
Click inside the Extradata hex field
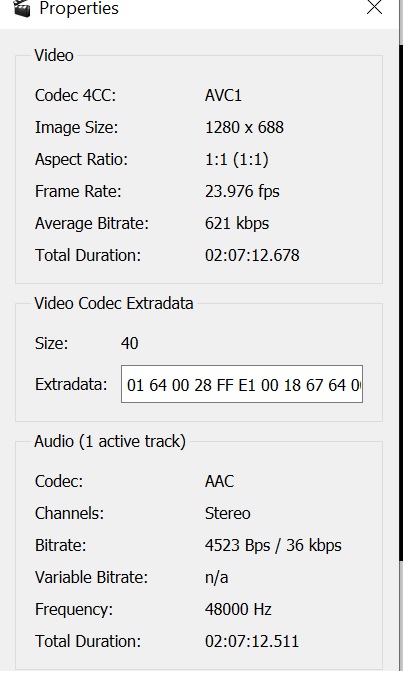tap(242, 384)
